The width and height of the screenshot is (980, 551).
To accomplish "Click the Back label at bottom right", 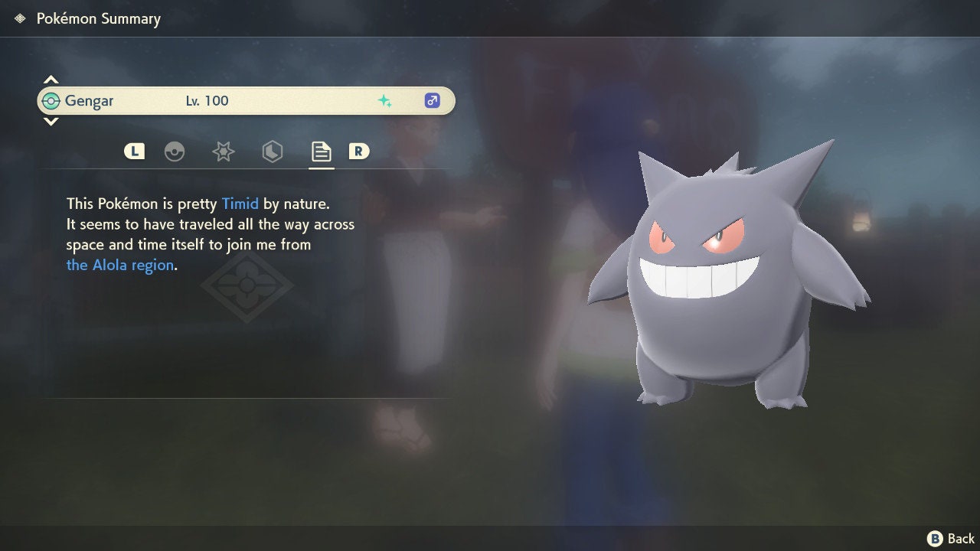I will coord(961,539).
